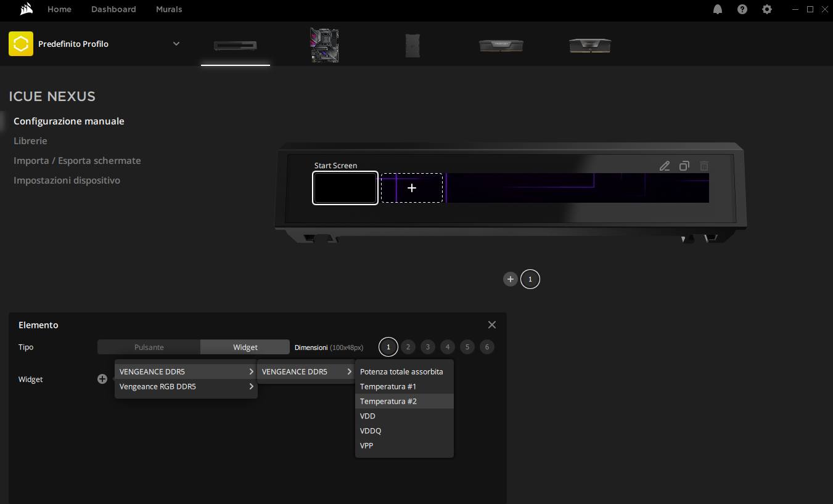Switch type to Pulsante
The image size is (833, 504).
coord(149,347)
